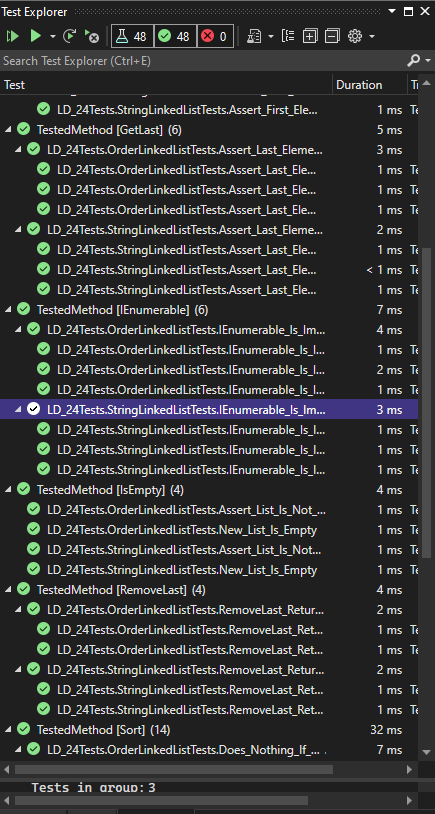Screen dimensions: 435x814
Task: Click the Group By hierarchy icon
Action: point(288,36)
